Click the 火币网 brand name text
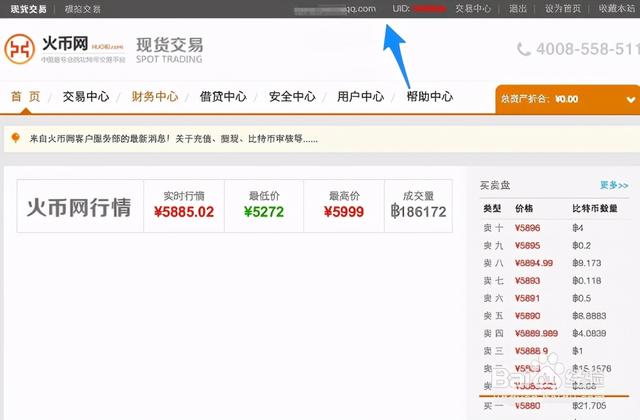The height and width of the screenshot is (420, 640). tap(65, 43)
